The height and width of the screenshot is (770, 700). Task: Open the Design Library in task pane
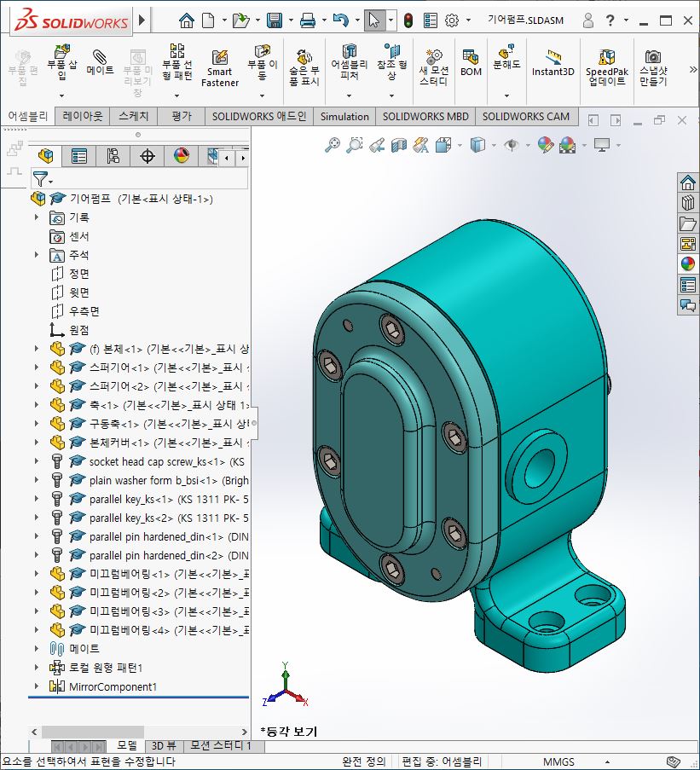(688, 203)
